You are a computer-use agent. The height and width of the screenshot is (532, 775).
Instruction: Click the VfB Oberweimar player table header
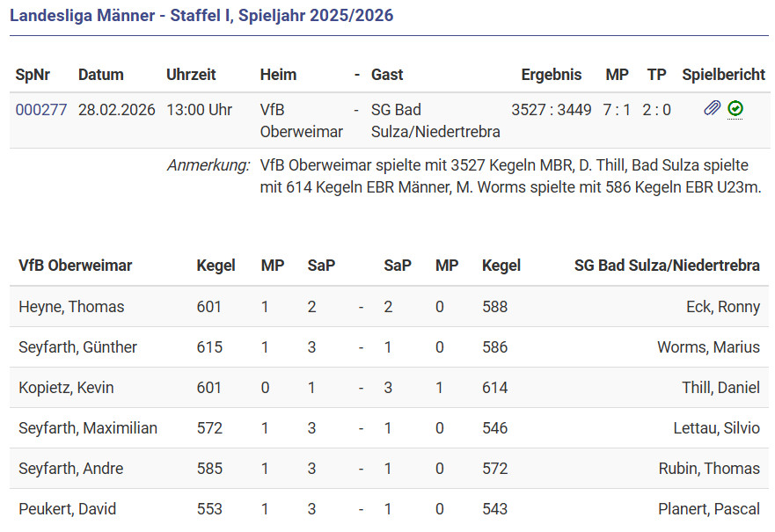tap(75, 266)
